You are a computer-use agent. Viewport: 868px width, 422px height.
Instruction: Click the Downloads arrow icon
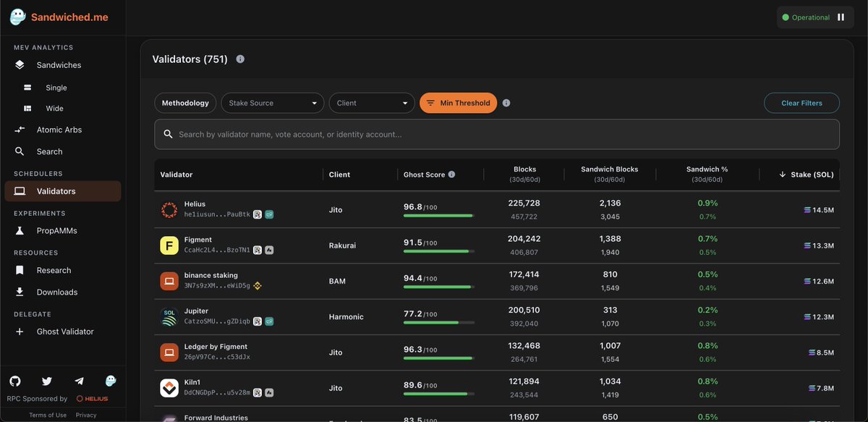pos(20,292)
